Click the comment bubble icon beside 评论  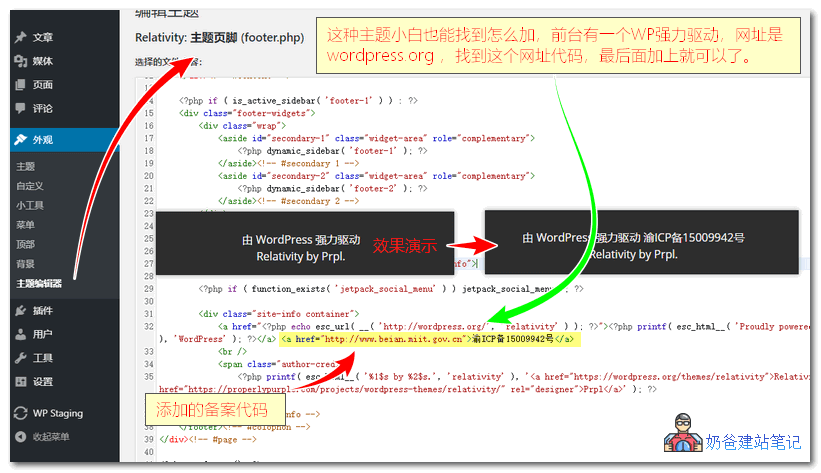[20, 108]
